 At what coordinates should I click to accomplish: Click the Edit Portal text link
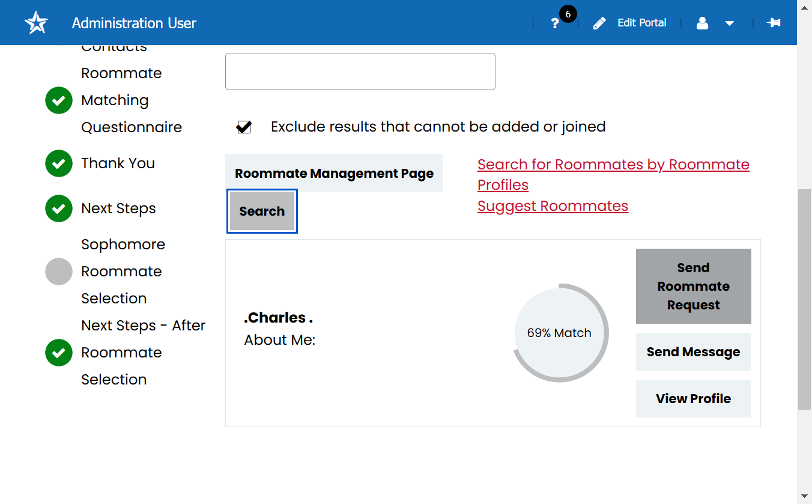tap(642, 23)
